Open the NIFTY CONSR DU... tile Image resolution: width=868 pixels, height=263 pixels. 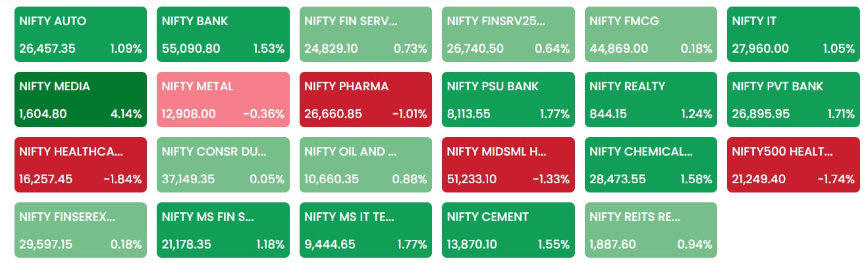pyautogui.click(x=223, y=165)
